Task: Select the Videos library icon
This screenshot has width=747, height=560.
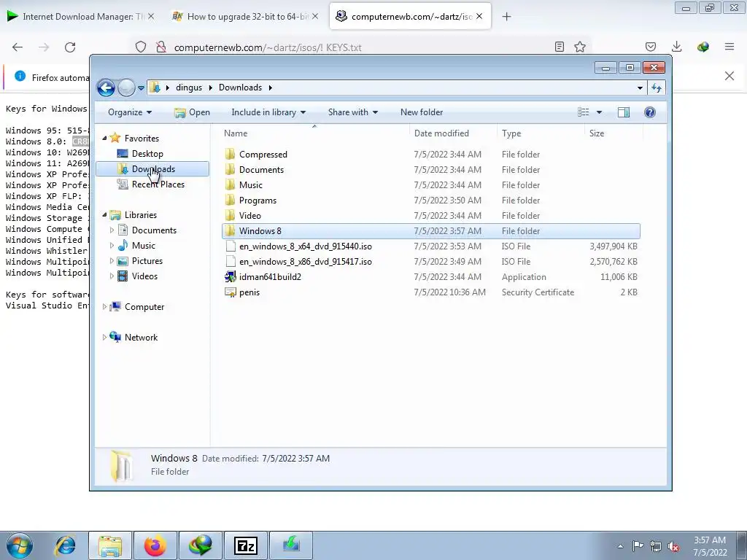Action: 123,276
